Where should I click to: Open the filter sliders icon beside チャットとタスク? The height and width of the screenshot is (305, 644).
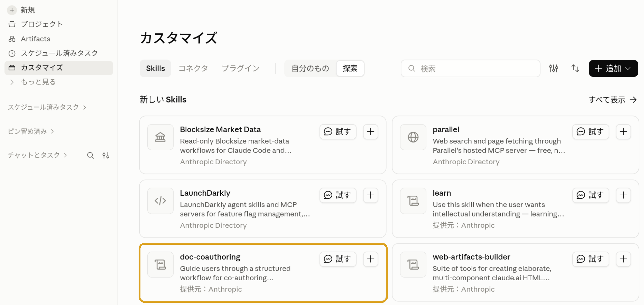106,155
